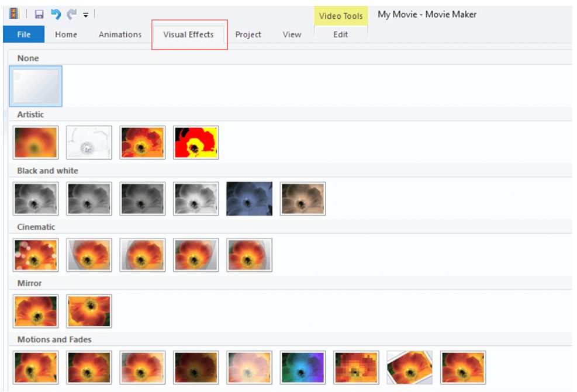Click the Movie Maker film strip app icon
This screenshot has width=577, height=392.
pyautogui.click(x=13, y=14)
